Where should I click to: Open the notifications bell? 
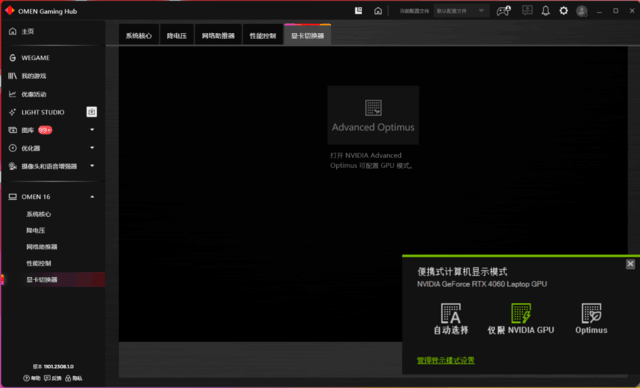pyautogui.click(x=546, y=11)
